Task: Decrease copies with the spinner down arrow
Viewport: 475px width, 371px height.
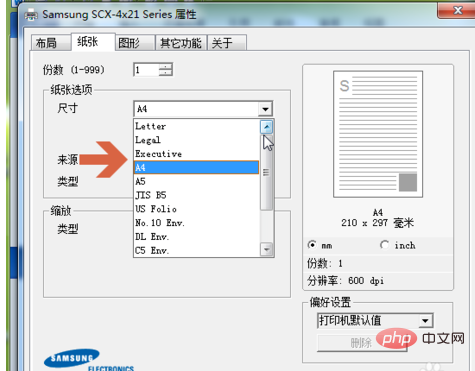Action: coord(165,73)
